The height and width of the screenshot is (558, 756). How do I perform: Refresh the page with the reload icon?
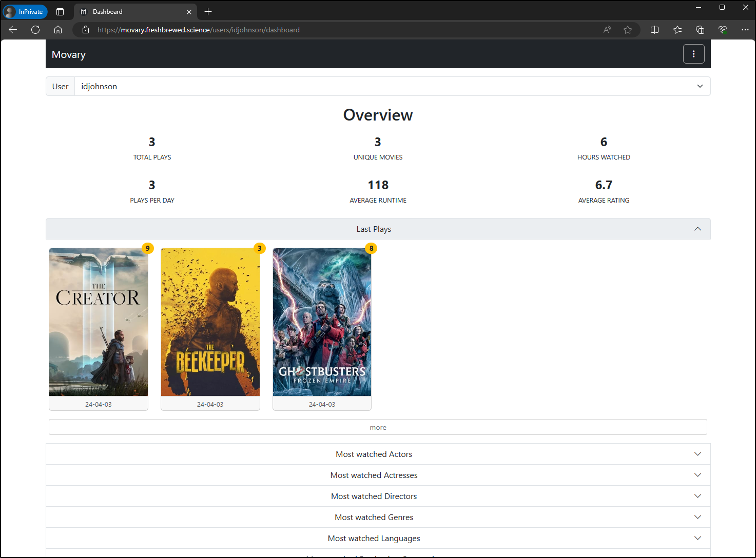35,30
